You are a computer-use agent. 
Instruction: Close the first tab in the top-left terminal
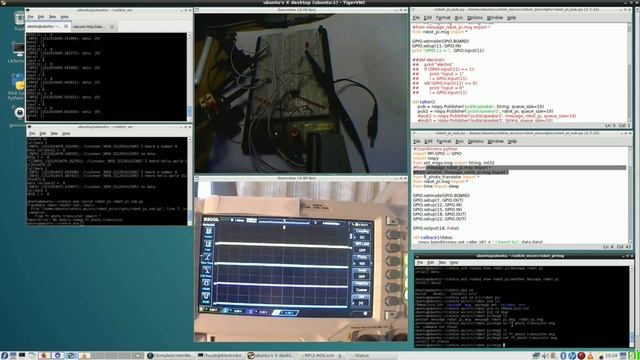pyautogui.click(x=66, y=27)
